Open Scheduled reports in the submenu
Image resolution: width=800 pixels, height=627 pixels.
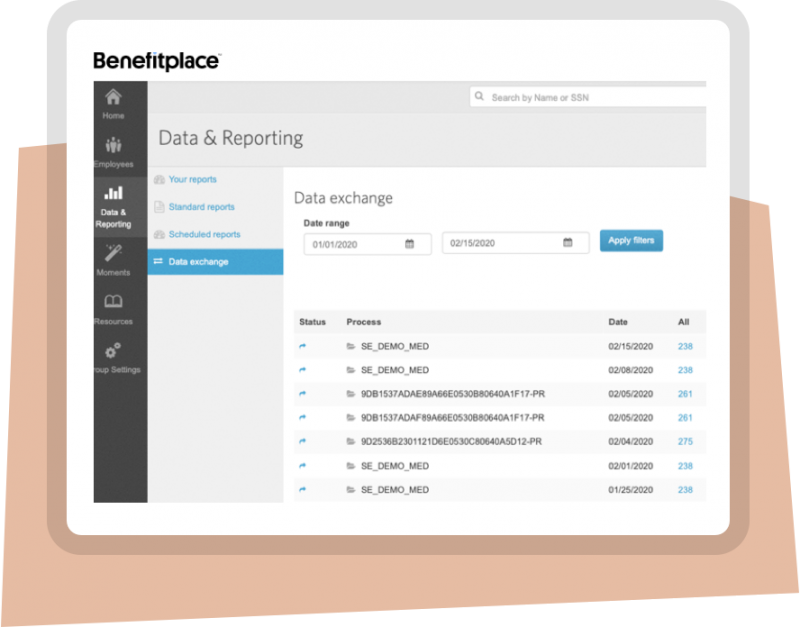click(x=204, y=234)
